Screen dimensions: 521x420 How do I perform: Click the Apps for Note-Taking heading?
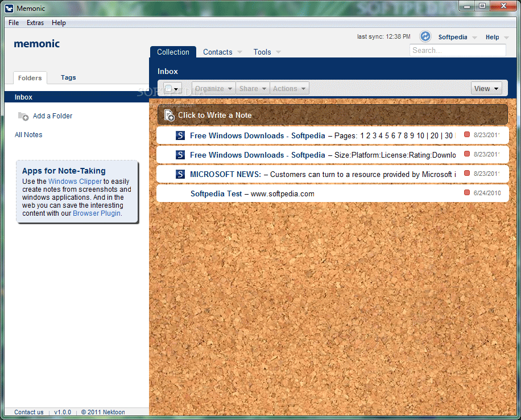click(64, 171)
